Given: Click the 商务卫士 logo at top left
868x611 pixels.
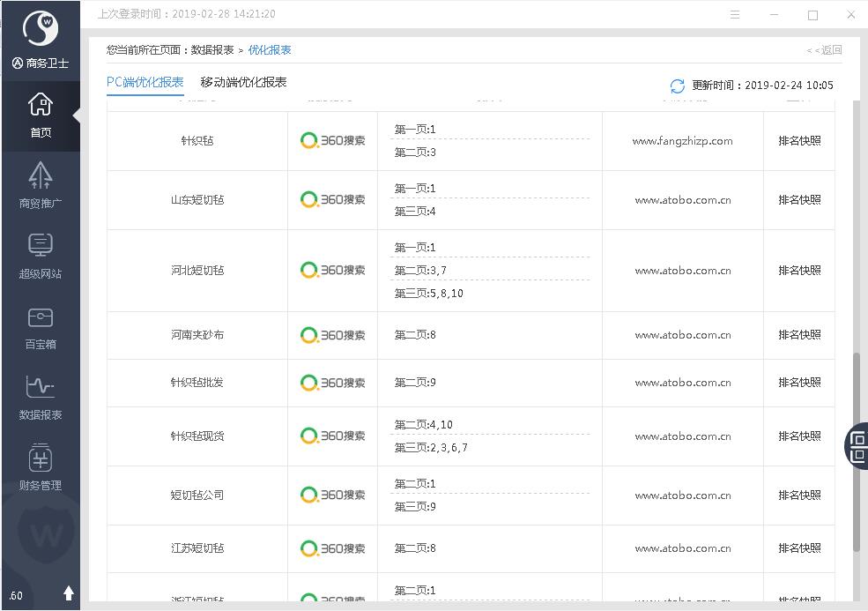Looking at the screenshot, I should pos(40,31).
